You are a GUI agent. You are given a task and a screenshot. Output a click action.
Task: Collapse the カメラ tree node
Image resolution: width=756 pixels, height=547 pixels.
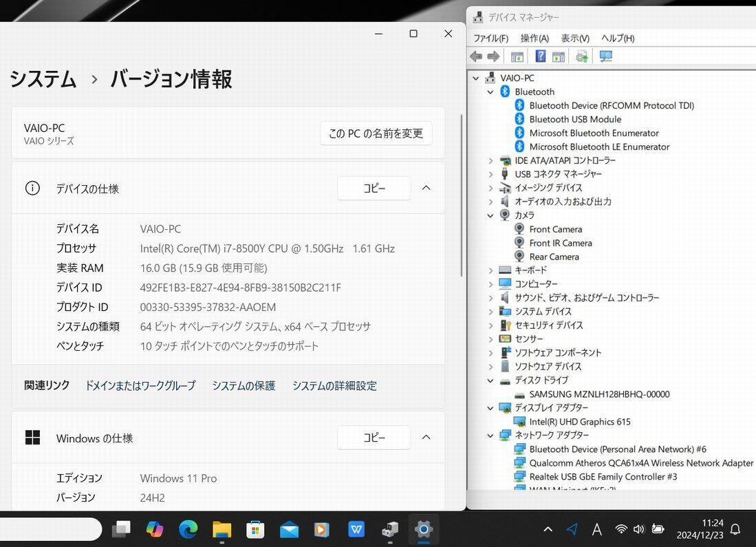click(490, 215)
